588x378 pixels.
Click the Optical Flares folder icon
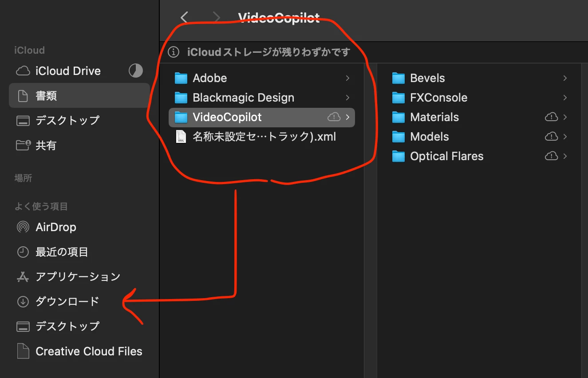[399, 156]
